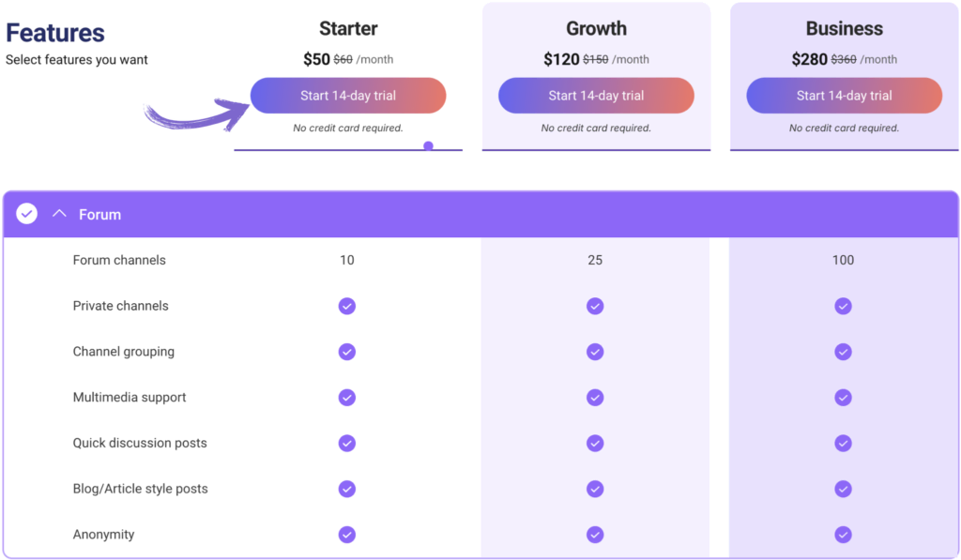Start the Starter plan 14-day trial
Image resolution: width=961 pixels, height=560 pixels.
point(348,96)
